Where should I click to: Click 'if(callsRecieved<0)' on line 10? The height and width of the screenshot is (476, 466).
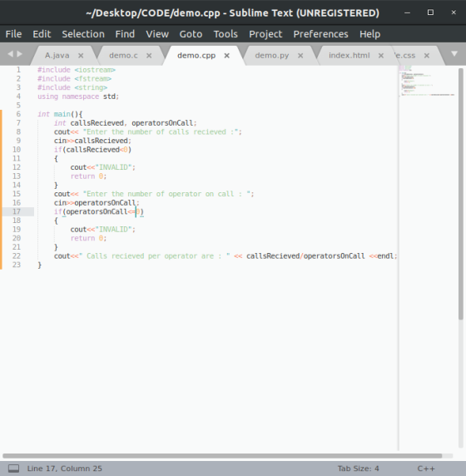coord(92,150)
